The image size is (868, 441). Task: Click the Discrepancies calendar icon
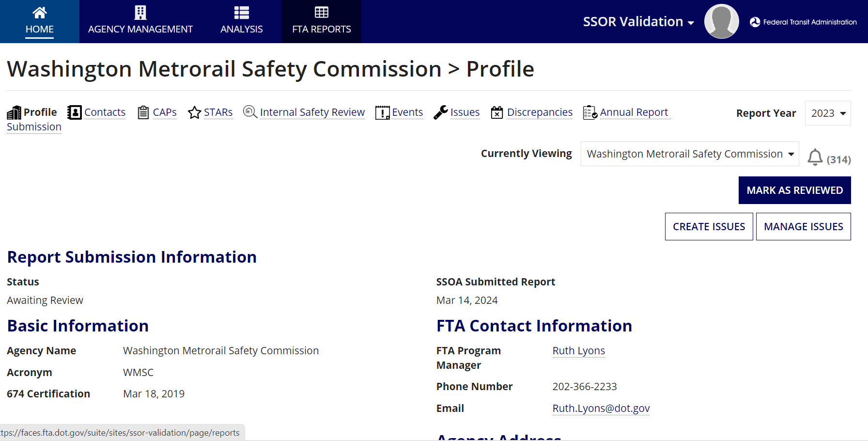pyautogui.click(x=497, y=112)
